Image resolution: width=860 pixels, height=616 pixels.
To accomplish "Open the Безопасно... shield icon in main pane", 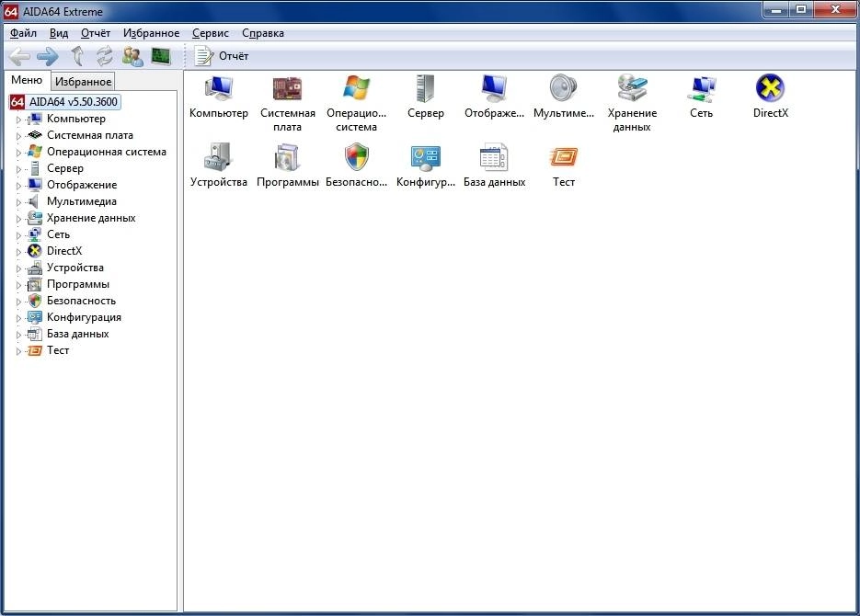I will coord(357,165).
